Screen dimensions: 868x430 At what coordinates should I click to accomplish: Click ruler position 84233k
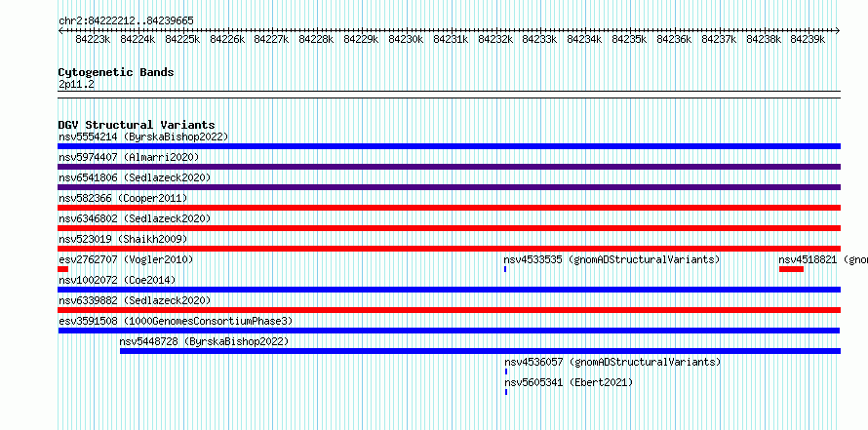click(x=540, y=39)
